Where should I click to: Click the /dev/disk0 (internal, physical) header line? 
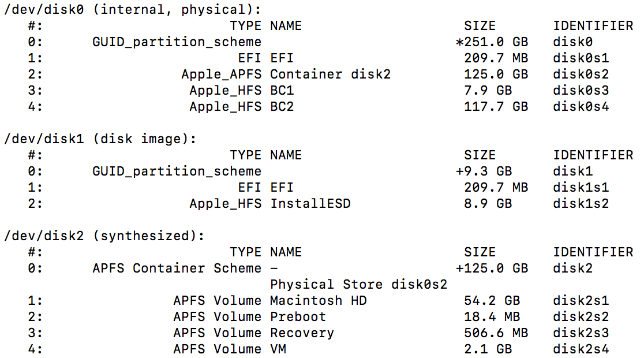tap(132, 9)
